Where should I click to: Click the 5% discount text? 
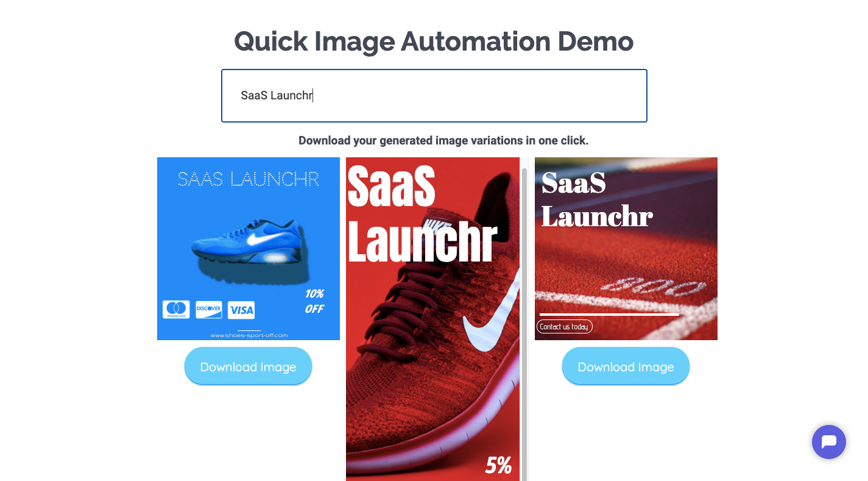click(498, 465)
